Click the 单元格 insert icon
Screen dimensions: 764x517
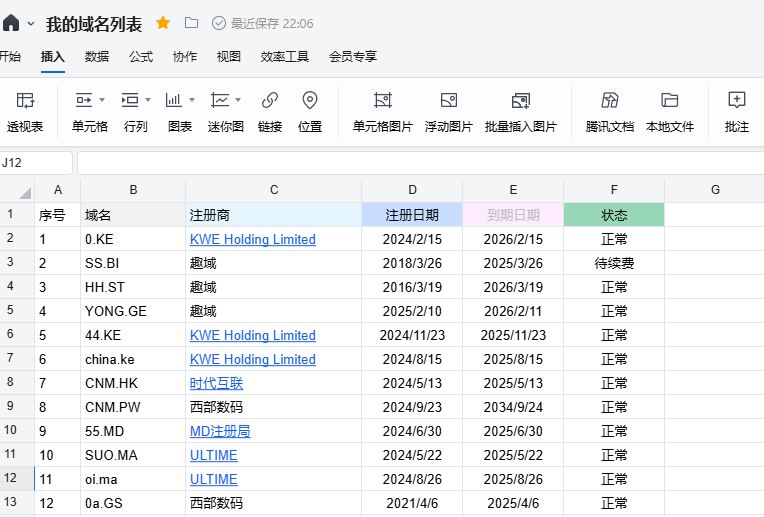84,100
